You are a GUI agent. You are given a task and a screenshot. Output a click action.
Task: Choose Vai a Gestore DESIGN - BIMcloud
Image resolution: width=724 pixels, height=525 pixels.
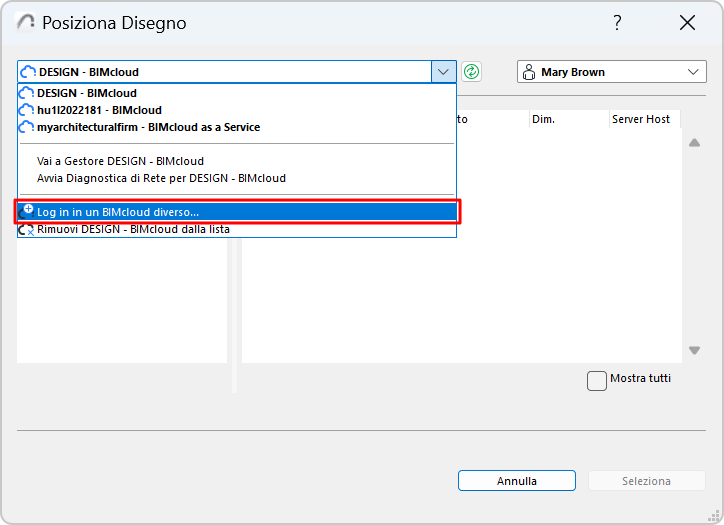click(x=120, y=161)
